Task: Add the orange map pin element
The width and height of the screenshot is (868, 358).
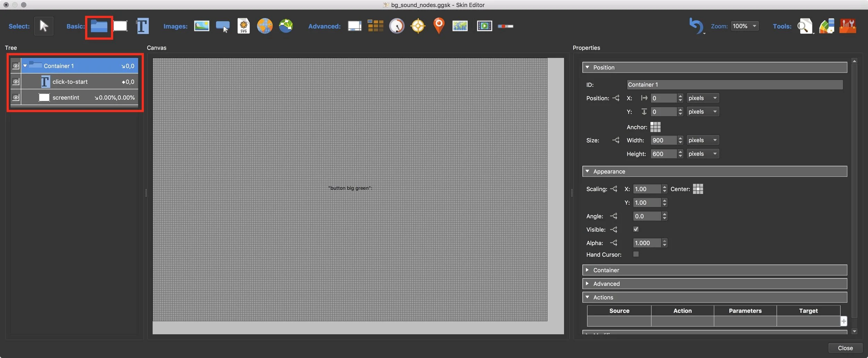Action: [439, 26]
